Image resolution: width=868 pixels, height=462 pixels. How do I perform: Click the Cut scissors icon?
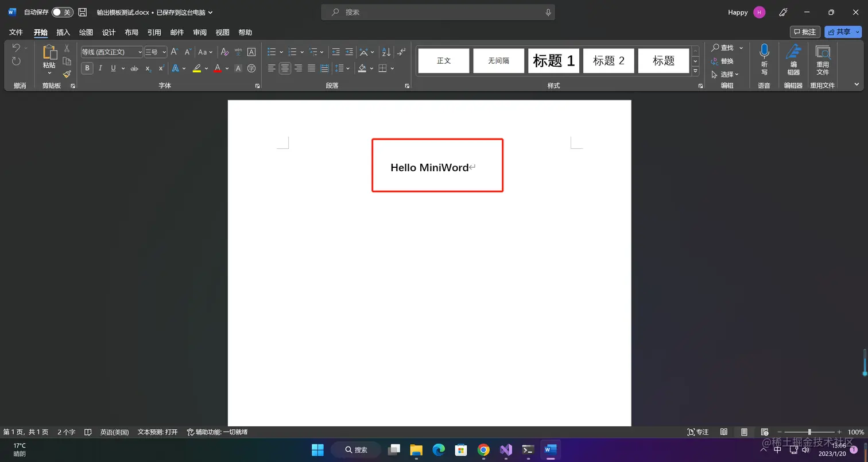pyautogui.click(x=67, y=48)
